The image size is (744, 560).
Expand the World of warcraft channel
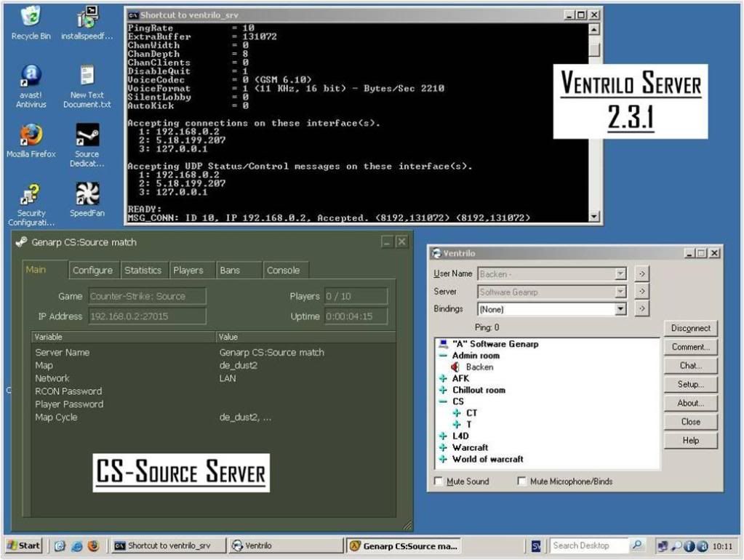click(x=443, y=459)
